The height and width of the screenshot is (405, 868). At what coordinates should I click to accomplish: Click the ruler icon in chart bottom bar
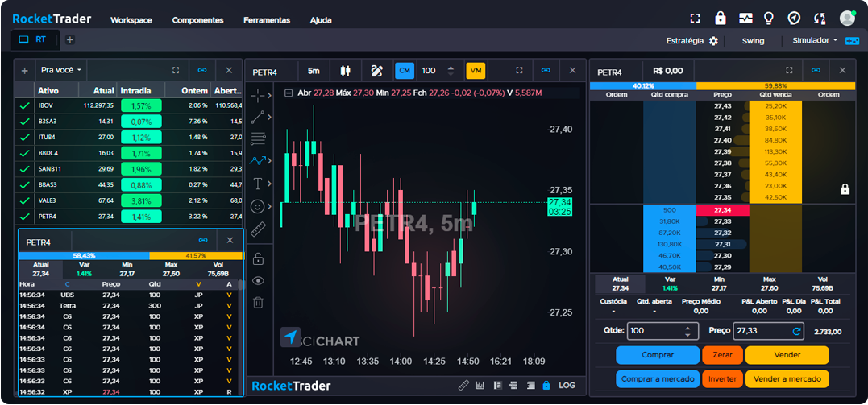[x=464, y=385]
